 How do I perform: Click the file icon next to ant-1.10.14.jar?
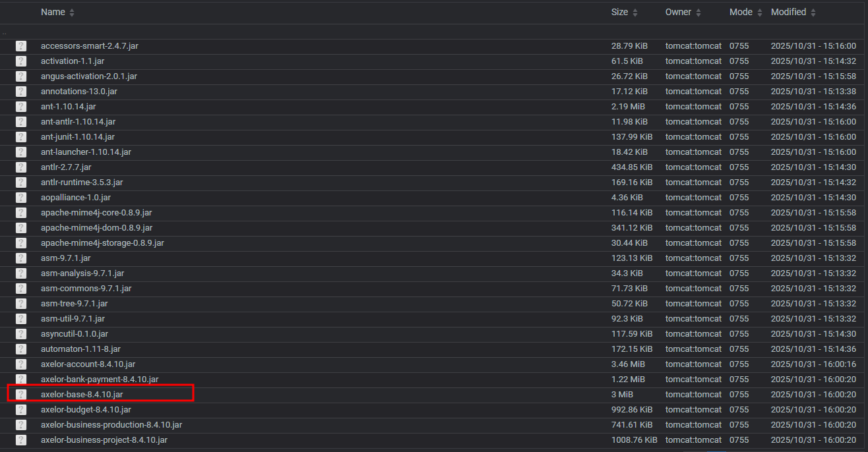tap(21, 107)
